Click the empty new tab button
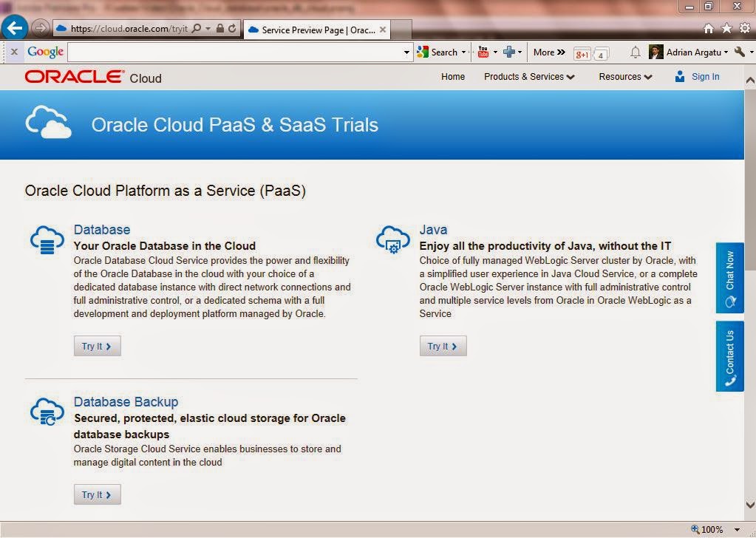 point(401,30)
